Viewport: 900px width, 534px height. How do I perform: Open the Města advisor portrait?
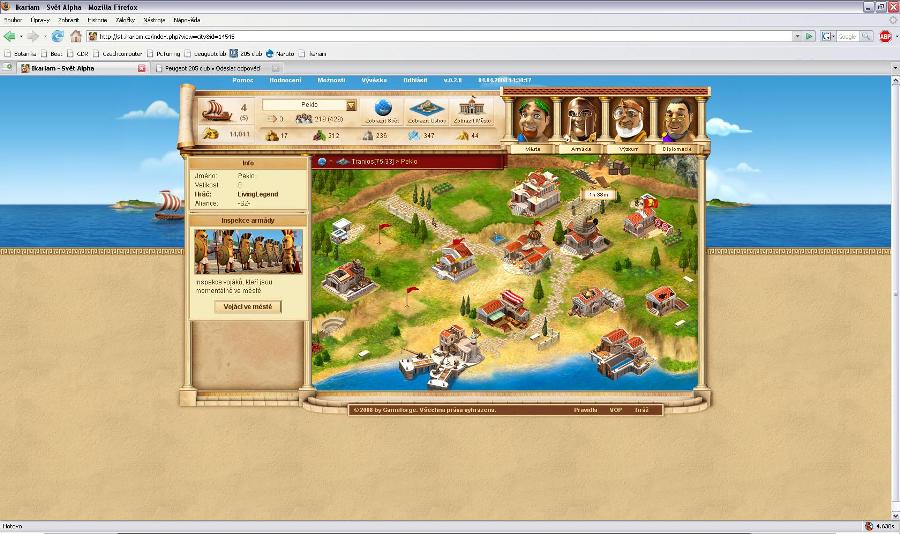(533, 122)
